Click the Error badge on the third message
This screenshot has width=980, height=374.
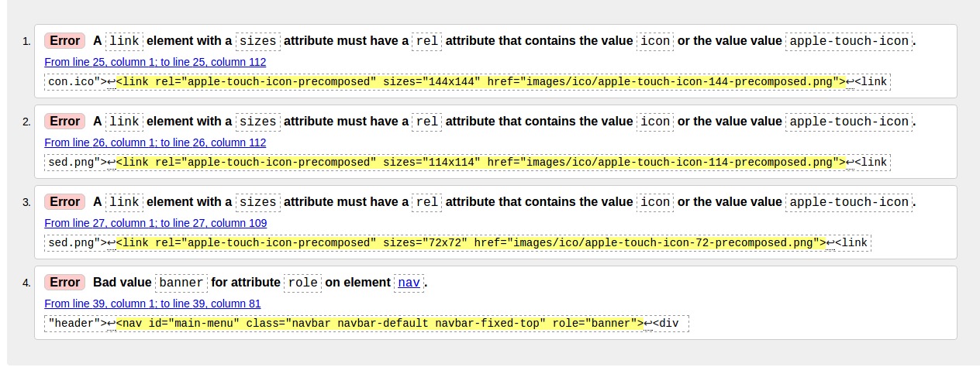point(64,202)
